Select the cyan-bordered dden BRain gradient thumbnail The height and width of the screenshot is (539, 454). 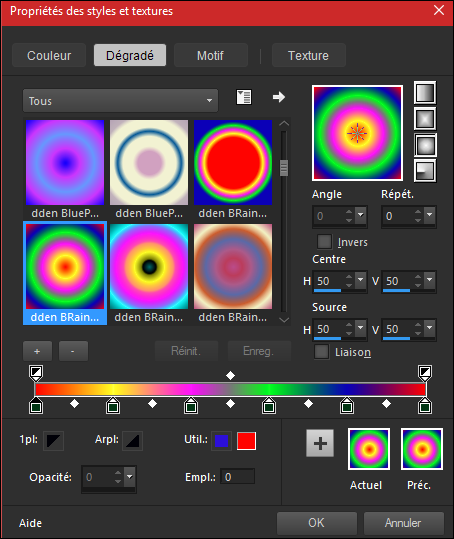[x=149, y=266]
